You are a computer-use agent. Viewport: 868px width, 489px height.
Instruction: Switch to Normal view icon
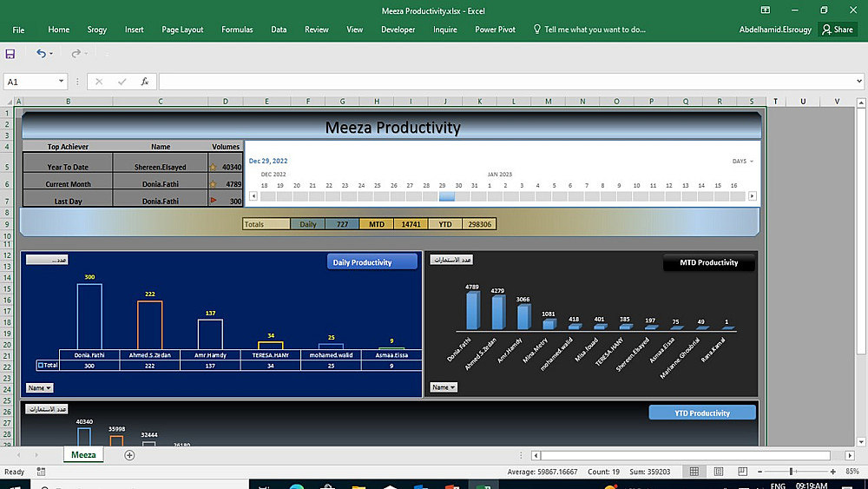(x=694, y=472)
